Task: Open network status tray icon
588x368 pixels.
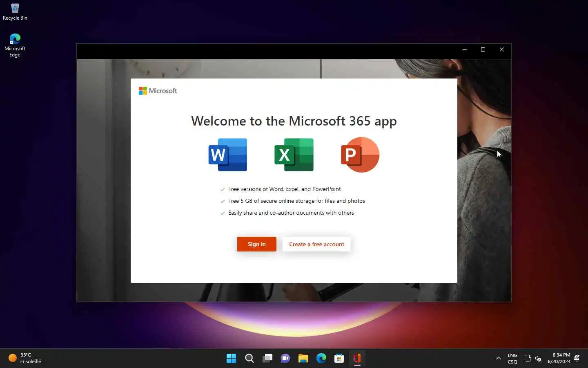Action: (528, 359)
